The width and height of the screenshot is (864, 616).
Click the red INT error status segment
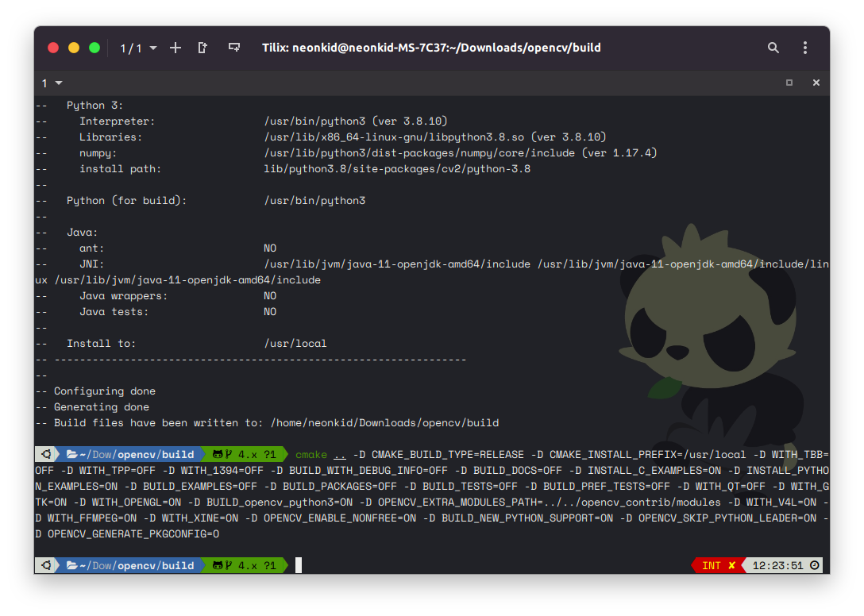(x=718, y=566)
